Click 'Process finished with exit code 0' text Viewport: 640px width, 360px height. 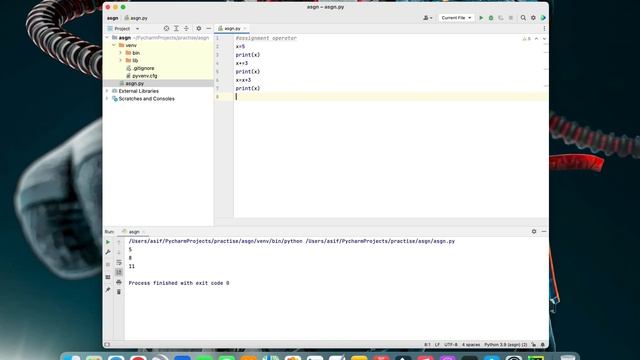click(x=179, y=283)
